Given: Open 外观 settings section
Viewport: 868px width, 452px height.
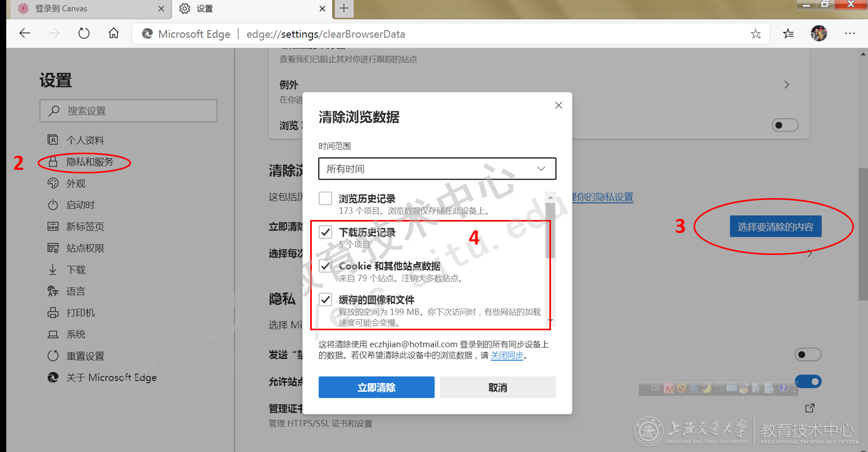Looking at the screenshot, I should pos(76,183).
